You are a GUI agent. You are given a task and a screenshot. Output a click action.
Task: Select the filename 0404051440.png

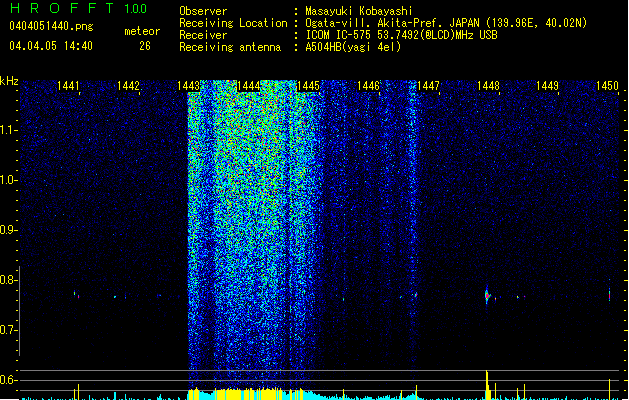point(51,27)
